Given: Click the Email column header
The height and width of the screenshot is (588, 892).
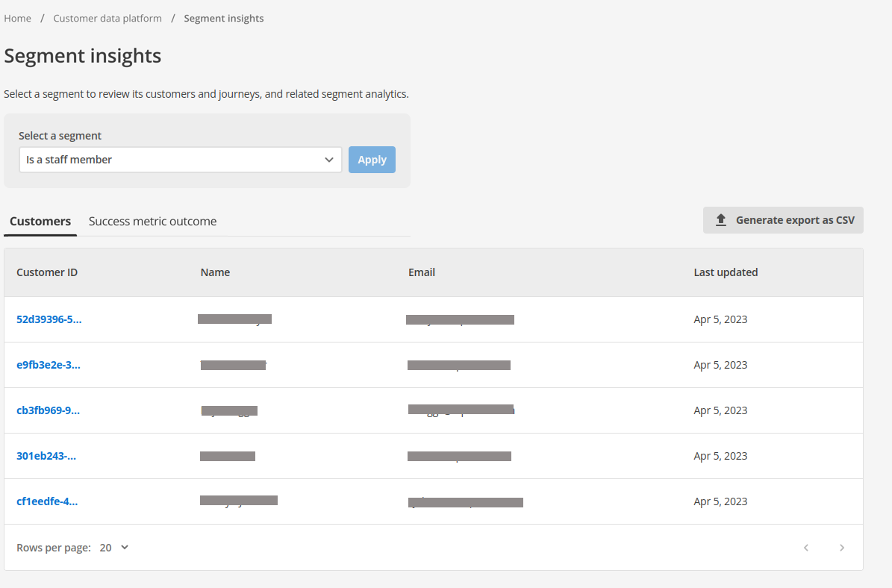Looking at the screenshot, I should pos(422,272).
